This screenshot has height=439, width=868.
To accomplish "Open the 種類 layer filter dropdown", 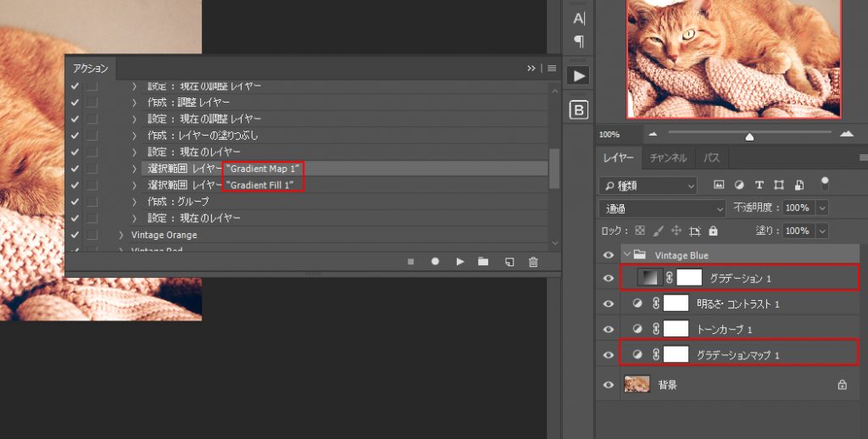I will click(648, 186).
